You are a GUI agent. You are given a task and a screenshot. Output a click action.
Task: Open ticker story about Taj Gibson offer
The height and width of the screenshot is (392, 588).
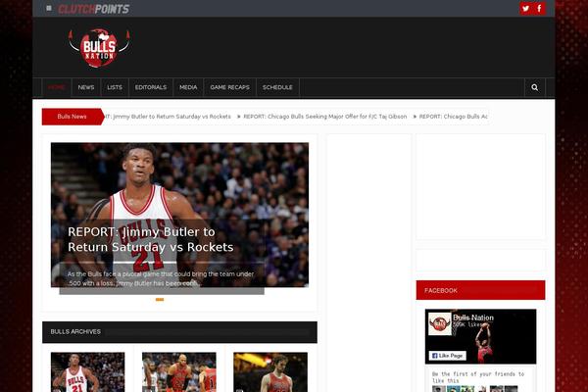tap(324, 117)
